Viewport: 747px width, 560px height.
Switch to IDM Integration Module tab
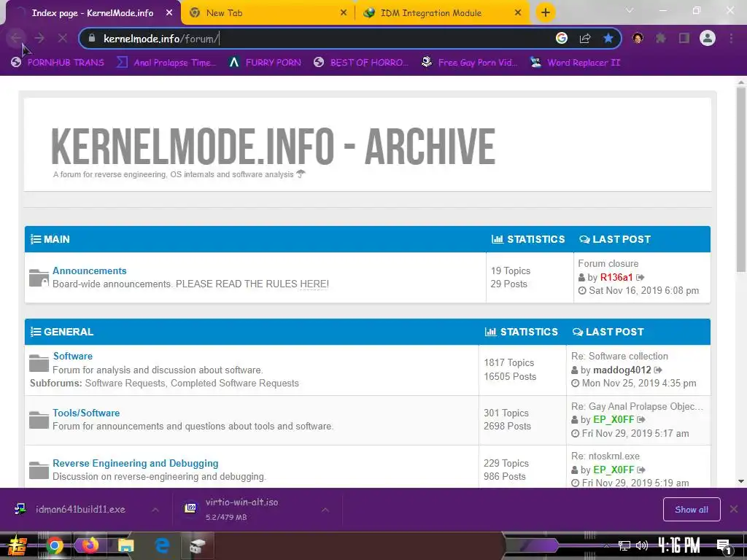tap(442, 13)
